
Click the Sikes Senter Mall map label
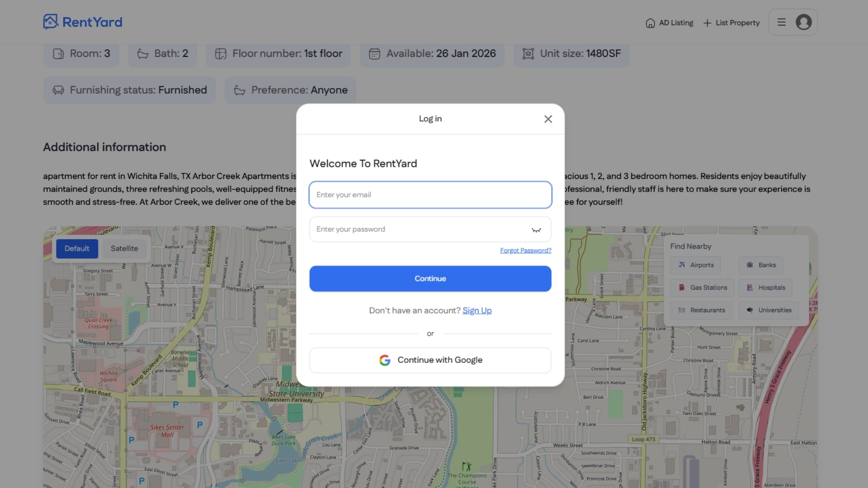pos(167,431)
